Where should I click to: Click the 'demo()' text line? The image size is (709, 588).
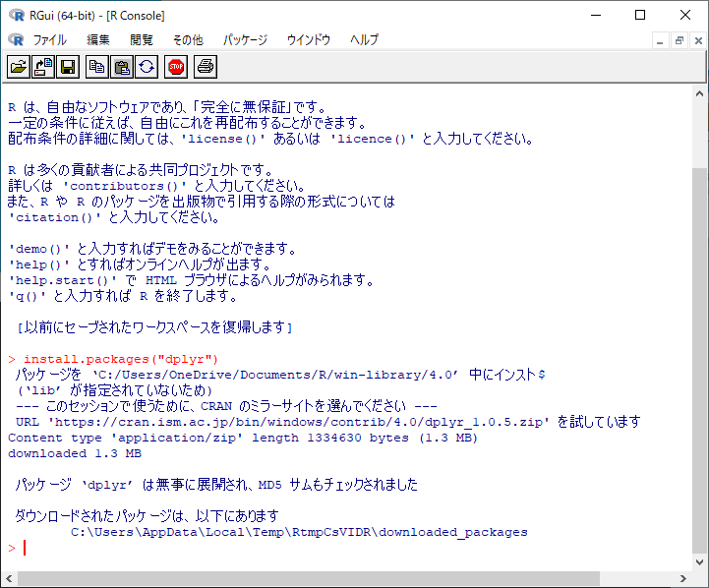coord(152,249)
